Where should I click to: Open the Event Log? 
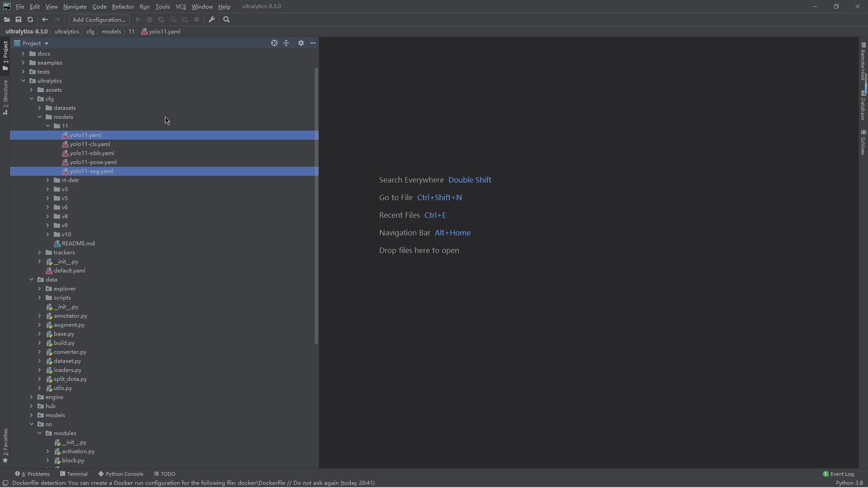click(x=839, y=474)
